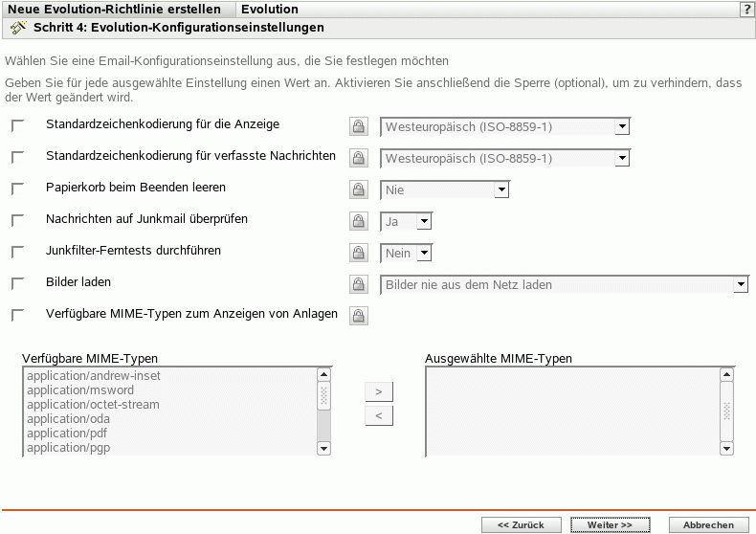Check Junkfilter-Ferntests durchführen
Screen dimensions: 756x534
pyautogui.click(x=17, y=252)
